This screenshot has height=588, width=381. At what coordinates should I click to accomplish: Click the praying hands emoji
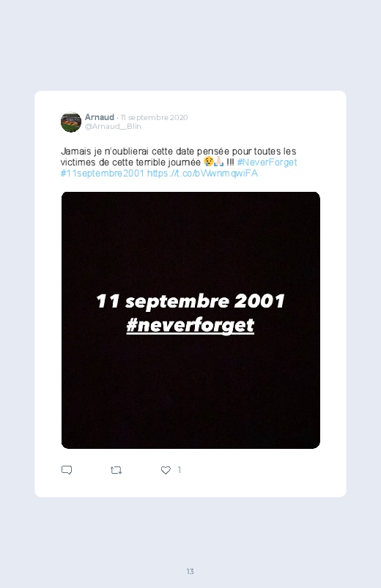pos(218,162)
